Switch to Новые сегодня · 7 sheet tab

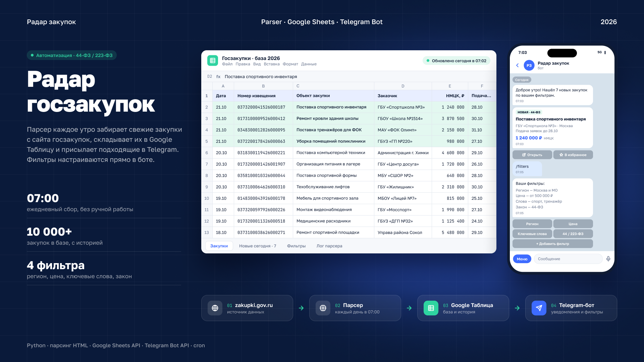(258, 246)
